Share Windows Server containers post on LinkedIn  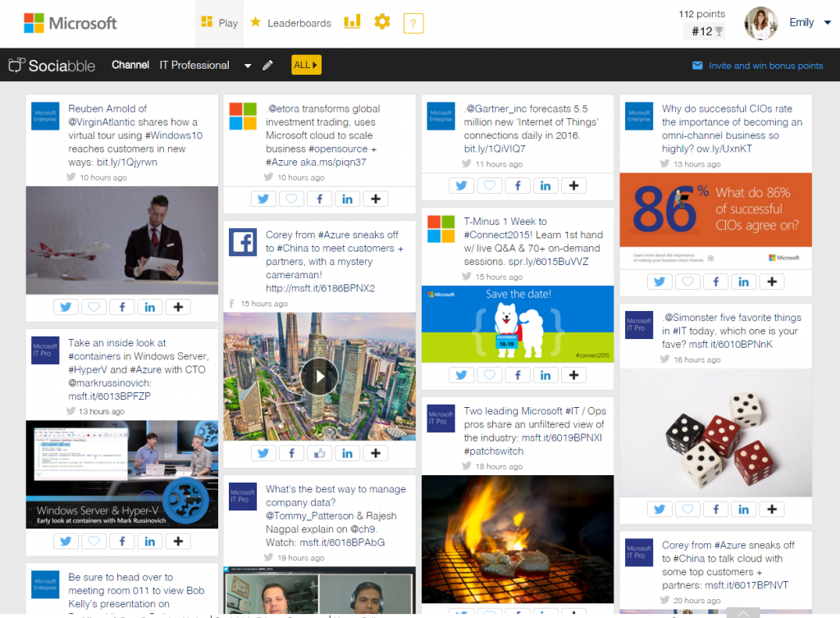pos(150,542)
